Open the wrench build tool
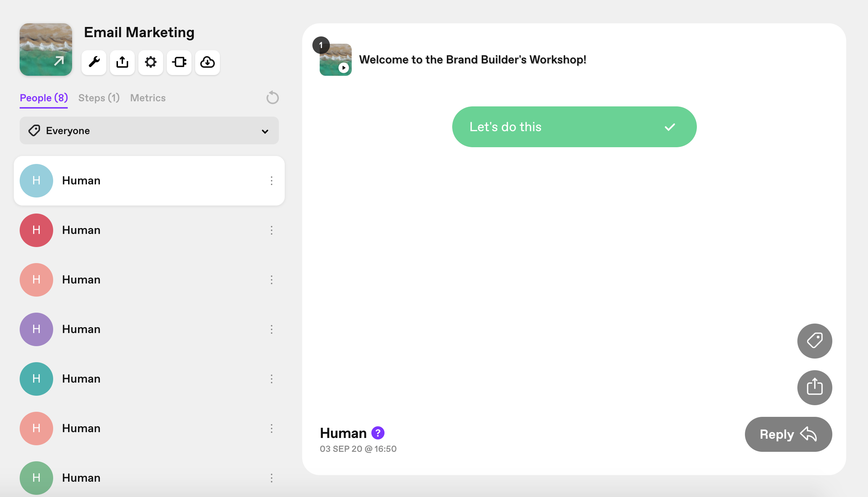Screen dimensions: 868x497 tap(94, 62)
